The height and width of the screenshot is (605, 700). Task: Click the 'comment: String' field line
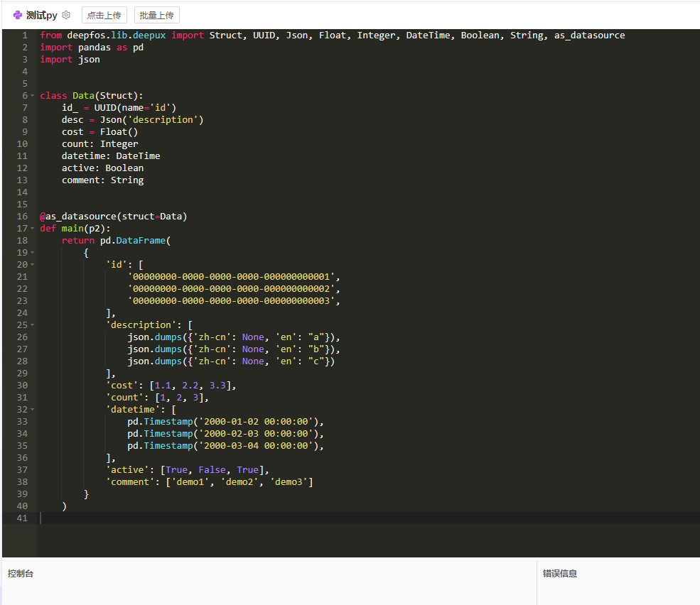[102, 180]
